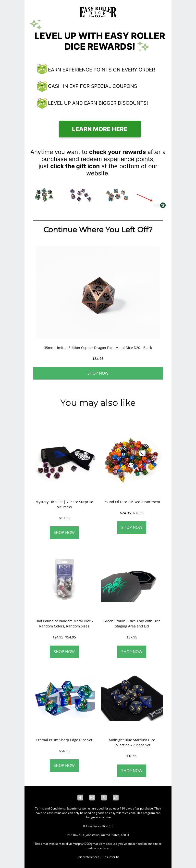Open Half Pound Random Metal Dice image
196x868 pixels.
(x=64, y=579)
